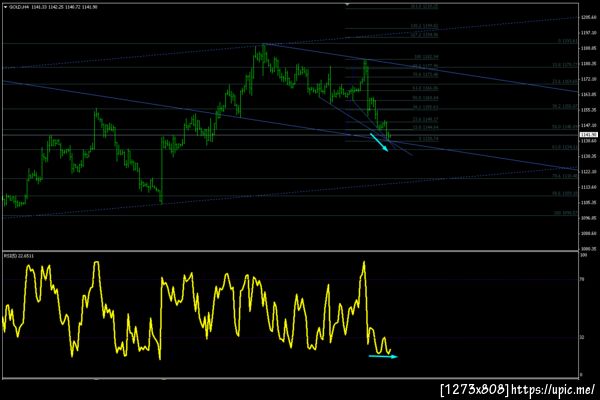Click the 1197.10 price scale label
600x400 pixels.
pyautogui.click(x=589, y=33)
